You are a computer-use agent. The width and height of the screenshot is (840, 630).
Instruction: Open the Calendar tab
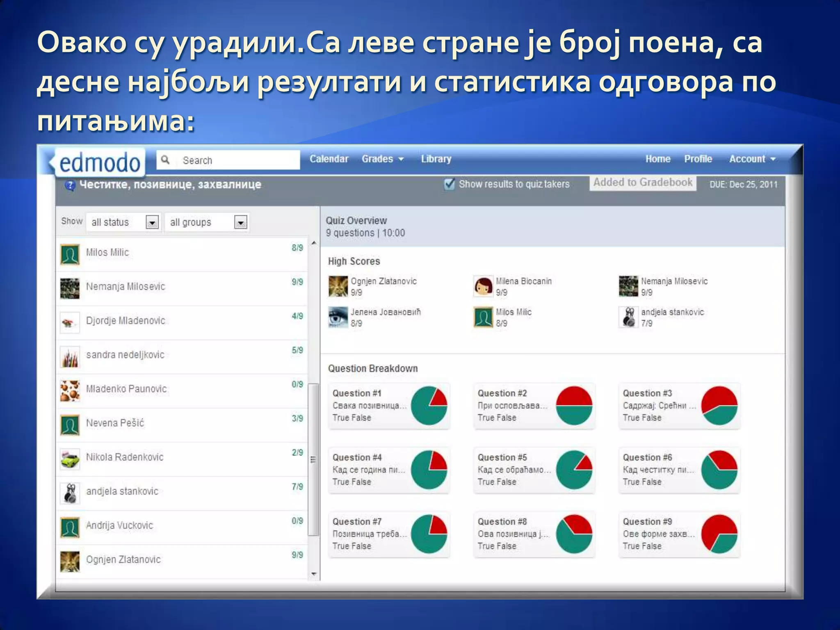tap(329, 159)
